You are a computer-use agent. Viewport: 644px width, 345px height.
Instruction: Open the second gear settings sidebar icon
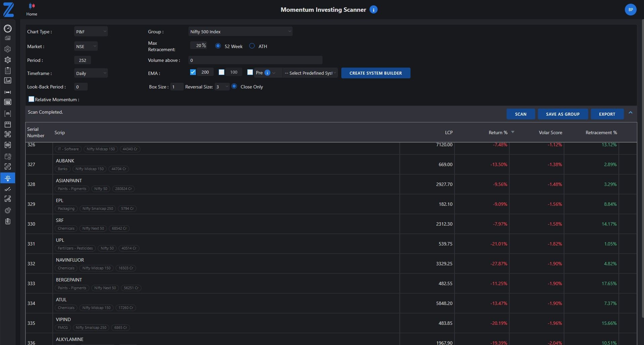point(8,60)
